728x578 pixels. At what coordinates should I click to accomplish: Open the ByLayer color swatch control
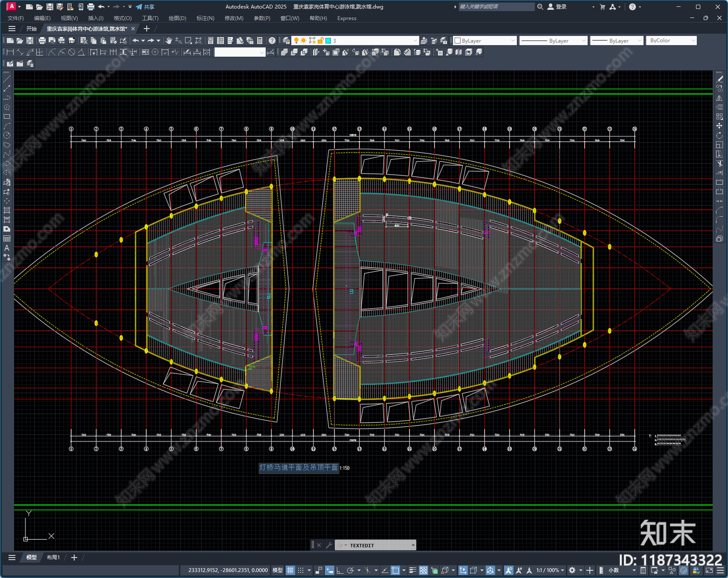[485, 41]
